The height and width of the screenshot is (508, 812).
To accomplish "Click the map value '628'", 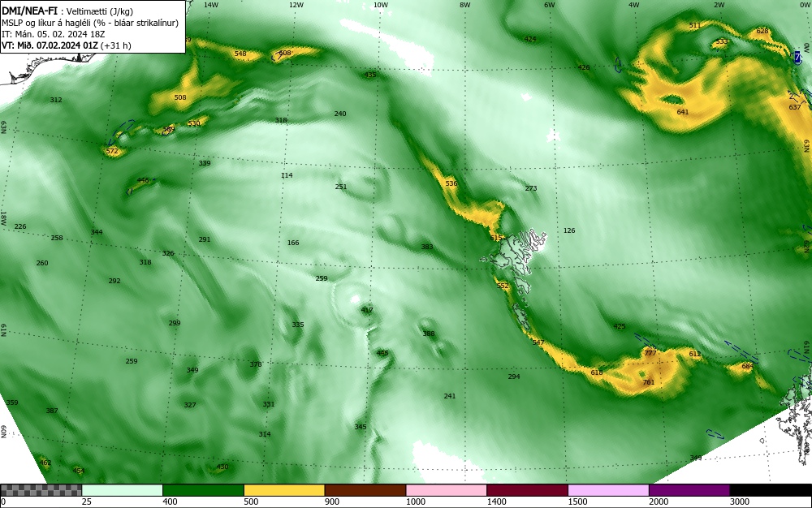I will (762, 31).
